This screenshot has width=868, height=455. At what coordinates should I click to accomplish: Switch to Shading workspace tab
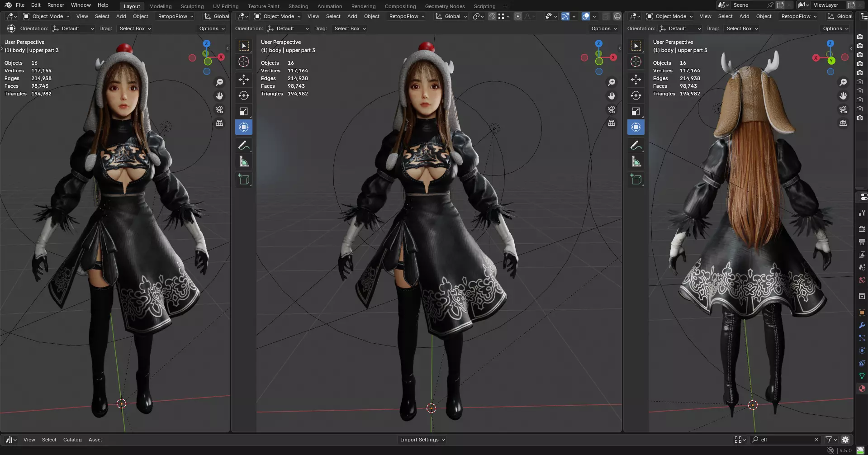298,6
